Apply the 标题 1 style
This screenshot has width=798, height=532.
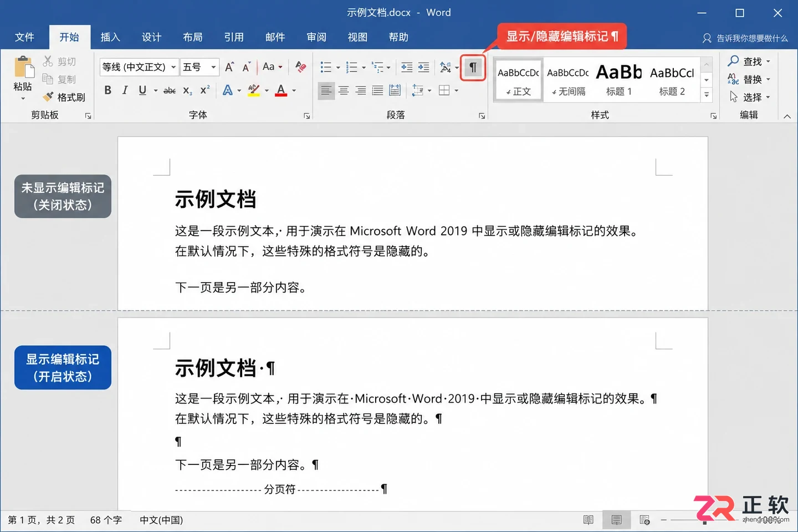pyautogui.click(x=619, y=79)
